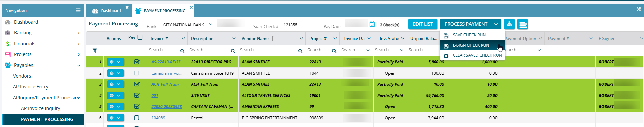Screen dimensions: 644x127
Task: Sort by Vendor Name column
Action: coord(255,39)
